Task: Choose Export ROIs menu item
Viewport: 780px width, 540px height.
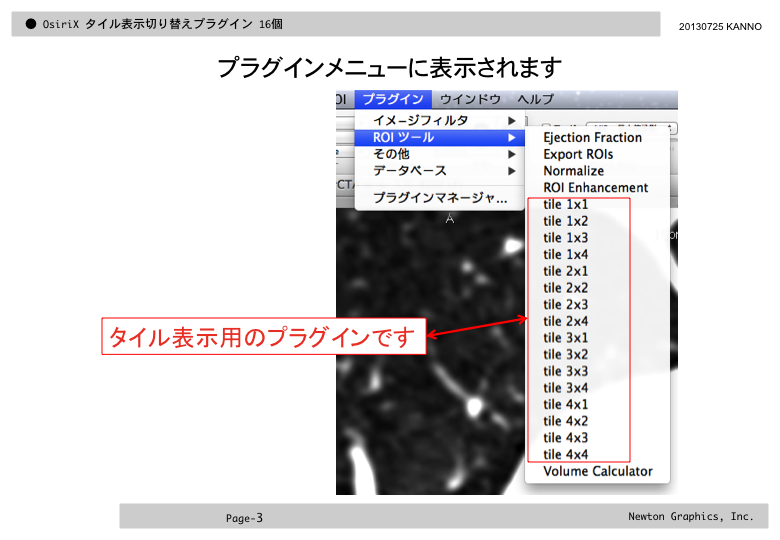Action: (x=578, y=154)
